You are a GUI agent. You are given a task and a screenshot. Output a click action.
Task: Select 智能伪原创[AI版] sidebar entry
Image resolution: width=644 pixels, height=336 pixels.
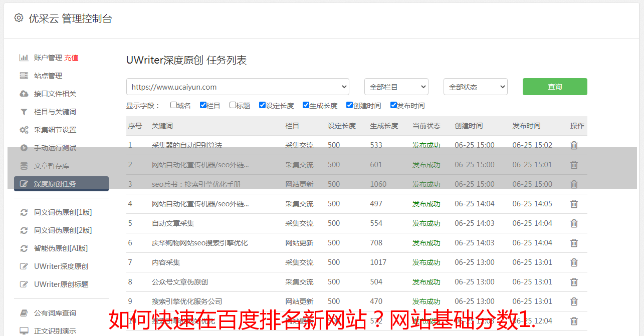tap(61, 248)
